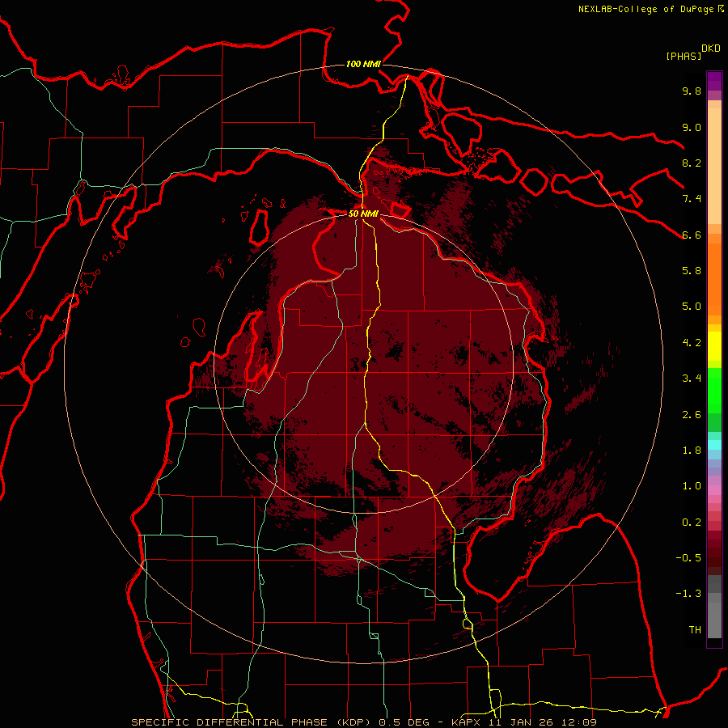The width and height of the screenshot is (728, 728).
Task: Pick the yellow segment of the color bar
Action: point(714,346)
